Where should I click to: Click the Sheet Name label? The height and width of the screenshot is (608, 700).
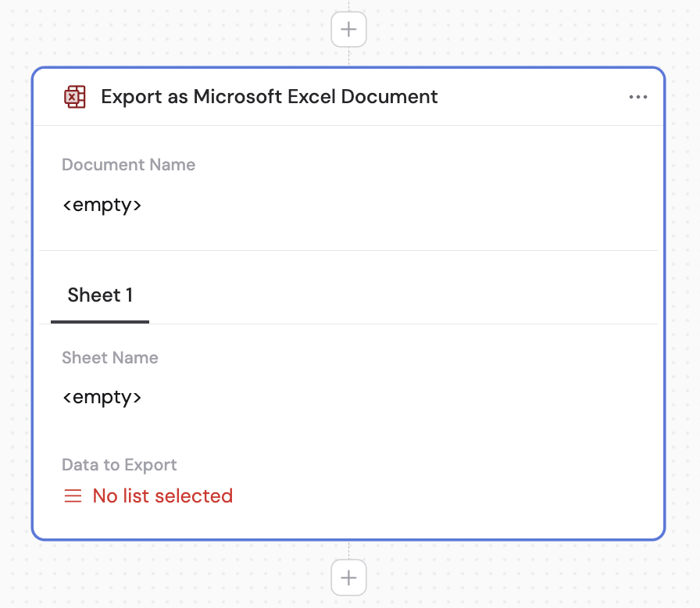pyautogui.click(x=110, y=357)
